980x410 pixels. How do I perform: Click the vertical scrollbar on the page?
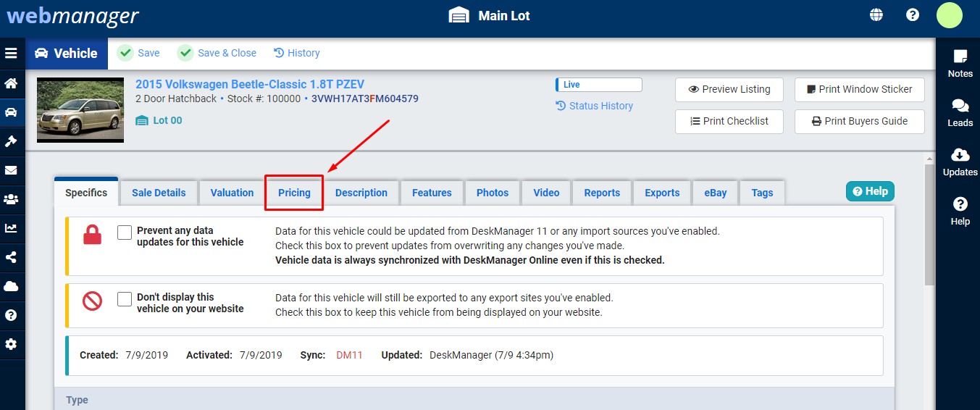[929, 225]
